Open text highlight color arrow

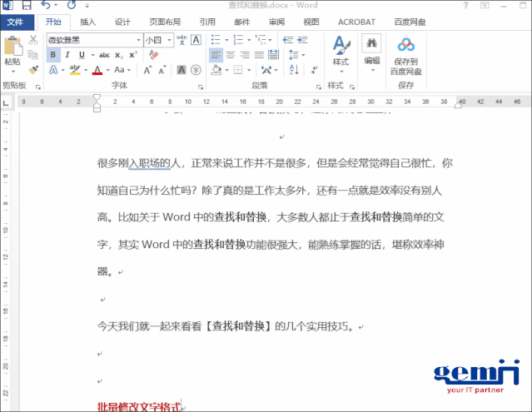(x=86, y=70)
